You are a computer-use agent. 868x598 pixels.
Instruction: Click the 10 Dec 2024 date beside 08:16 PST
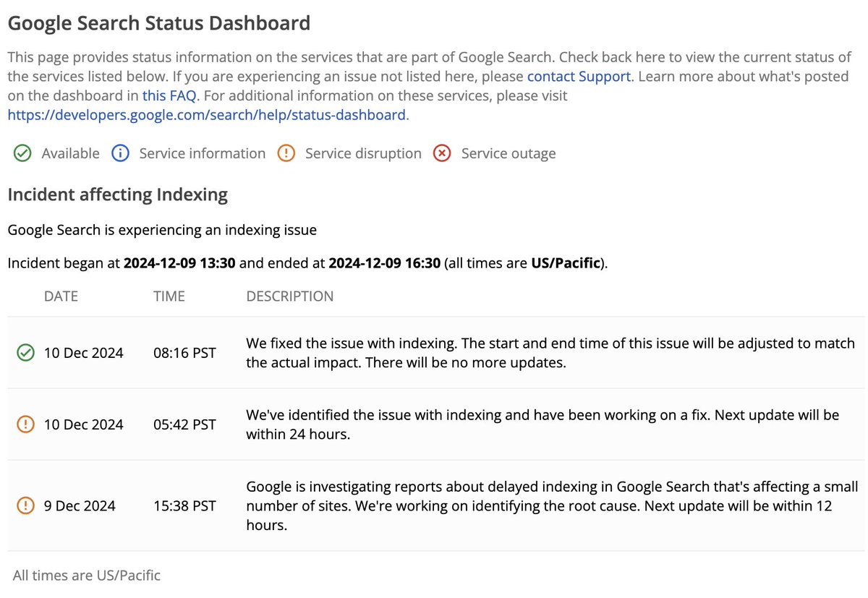pyautogui.click(x=84, y=353)
